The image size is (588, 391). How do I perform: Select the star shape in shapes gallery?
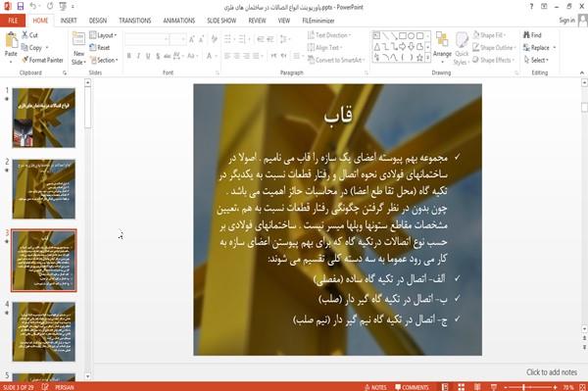tap(419, 58)
